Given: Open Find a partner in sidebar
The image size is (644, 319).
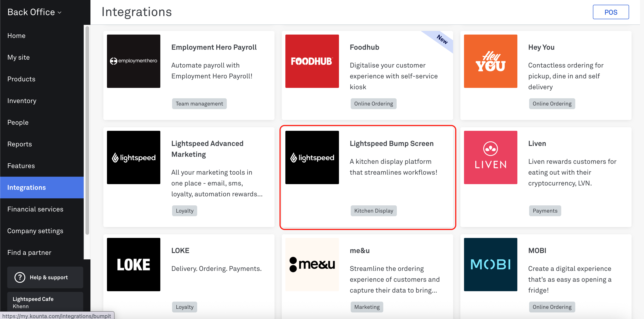Looking at the screenshot, I should click(42, 253).
